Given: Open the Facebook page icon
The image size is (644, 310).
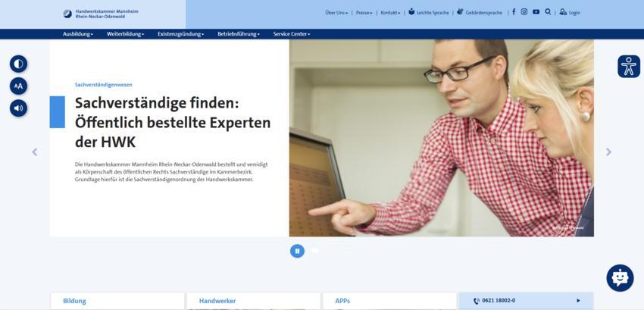Looking at the screenshot, I should (514, 12).
